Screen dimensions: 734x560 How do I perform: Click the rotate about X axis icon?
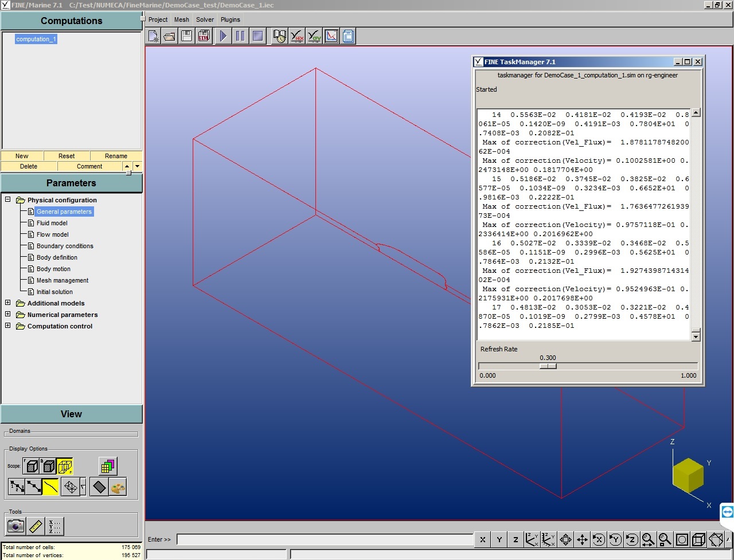pyautogui.click(x=598, y=539)
